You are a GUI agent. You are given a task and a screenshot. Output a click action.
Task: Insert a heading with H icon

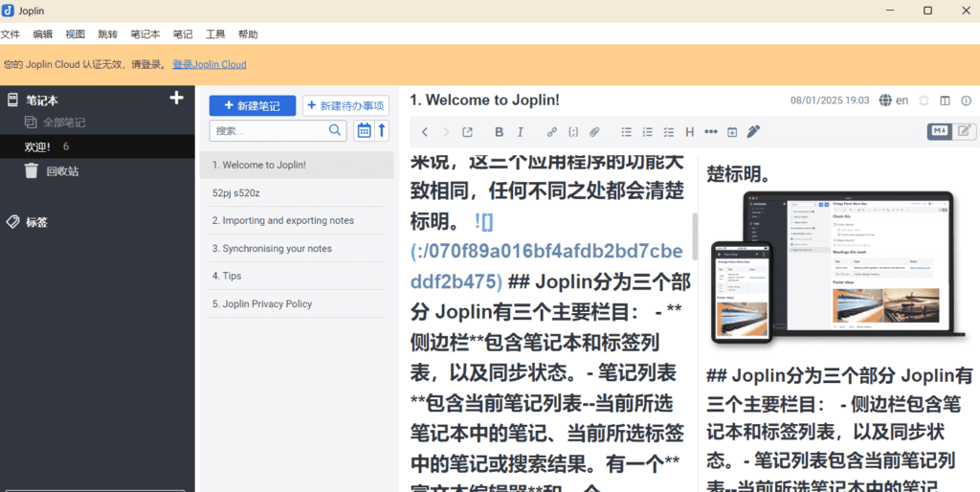click(690, 132)
